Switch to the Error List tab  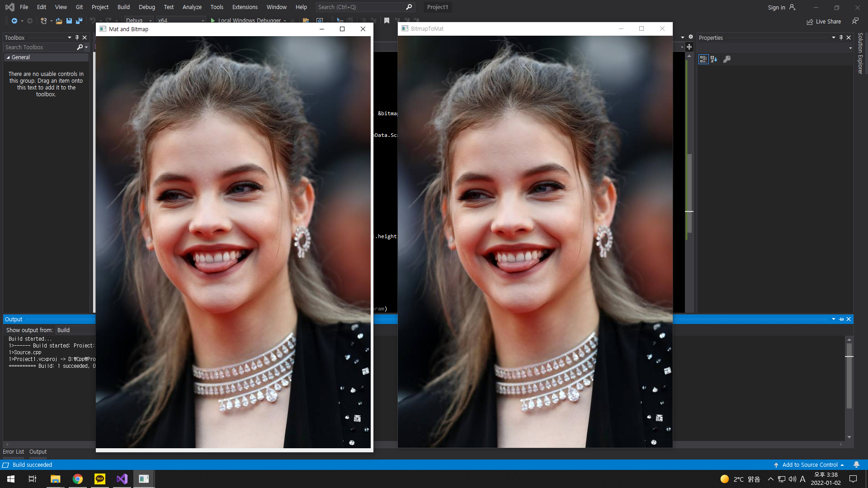click(x=13, y=451)
